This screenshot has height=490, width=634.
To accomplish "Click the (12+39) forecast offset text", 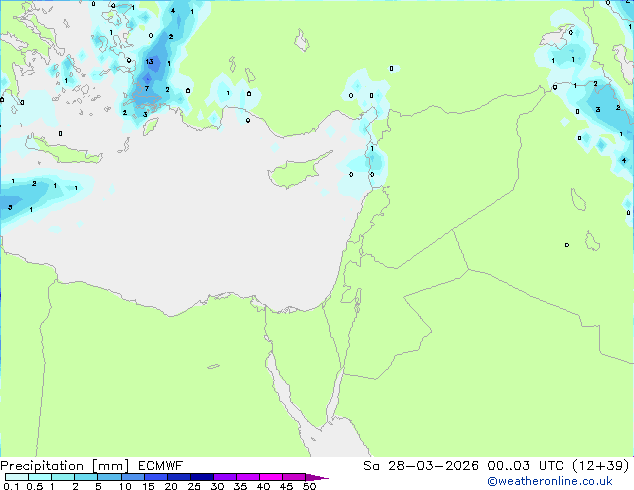I will click(x=601, y=466).
